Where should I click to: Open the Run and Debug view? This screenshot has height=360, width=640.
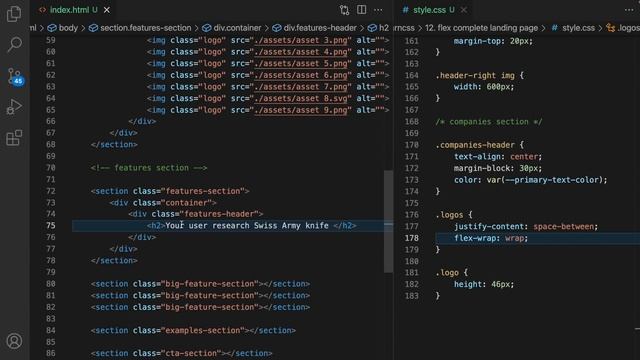click(14, 107)
